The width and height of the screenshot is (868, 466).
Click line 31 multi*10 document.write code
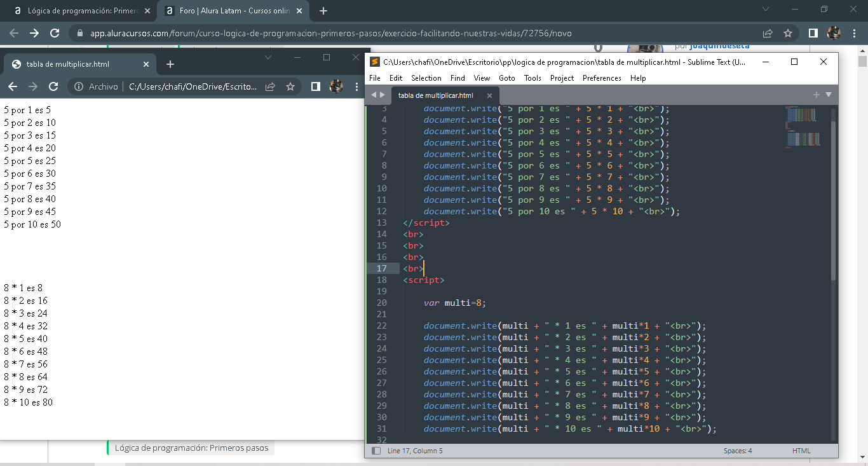pos(570,428)
